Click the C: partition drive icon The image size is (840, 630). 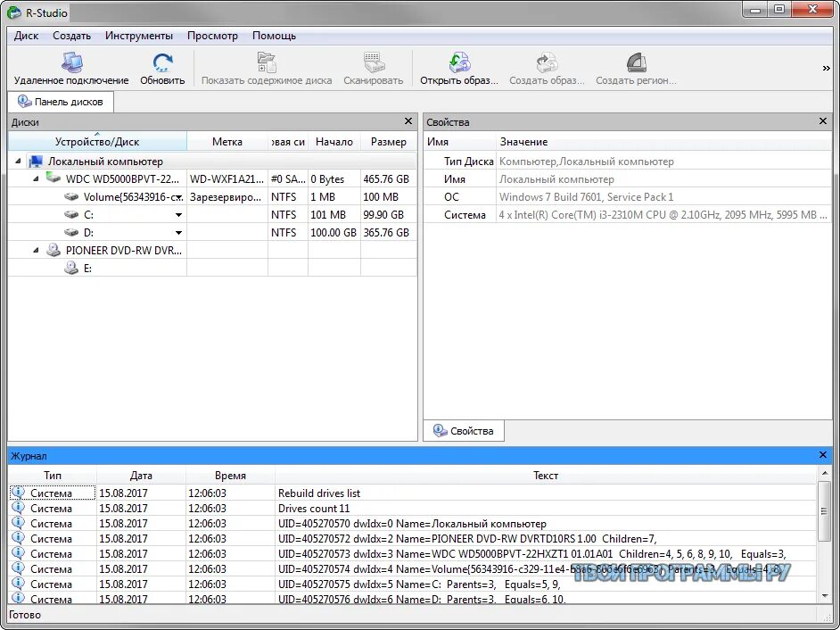pos(71,214)
